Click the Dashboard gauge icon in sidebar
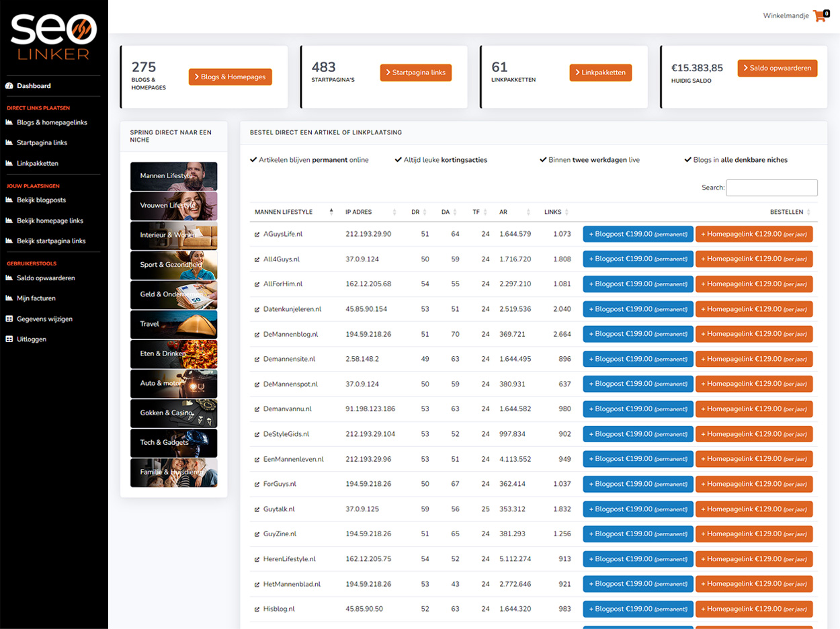 click(9, 86)
